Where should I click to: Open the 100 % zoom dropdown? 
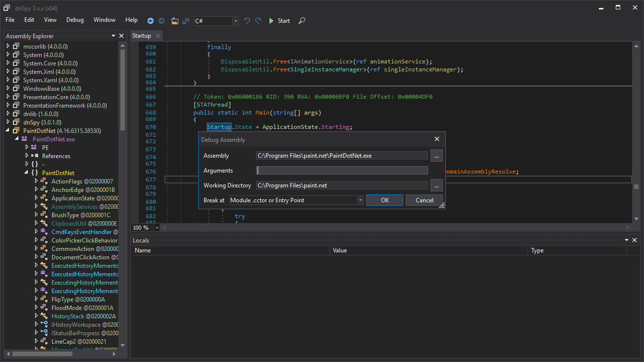[x=157, y=228]
